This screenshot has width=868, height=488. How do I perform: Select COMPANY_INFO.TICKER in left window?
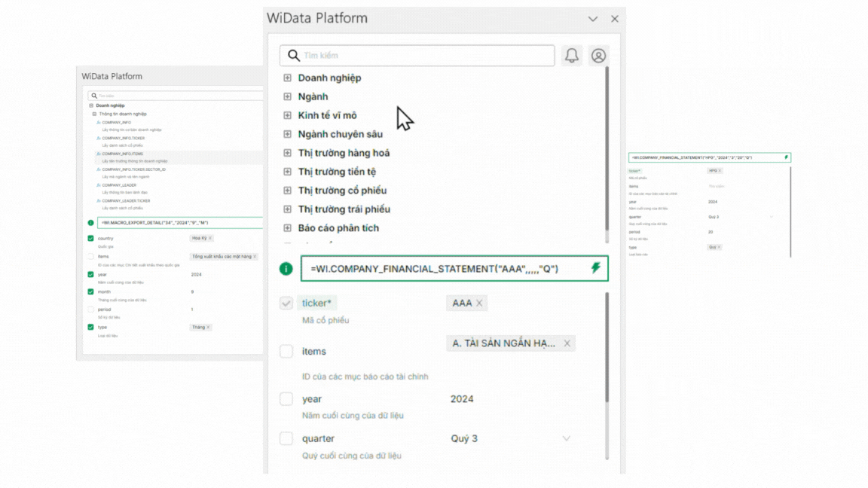(123, 139)
